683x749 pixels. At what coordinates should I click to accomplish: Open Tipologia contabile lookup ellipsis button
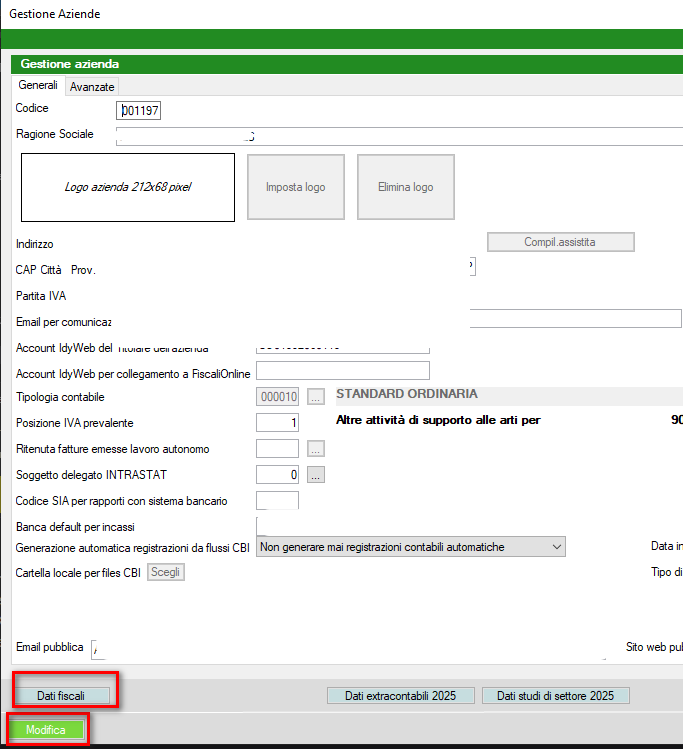coord(316,396)
